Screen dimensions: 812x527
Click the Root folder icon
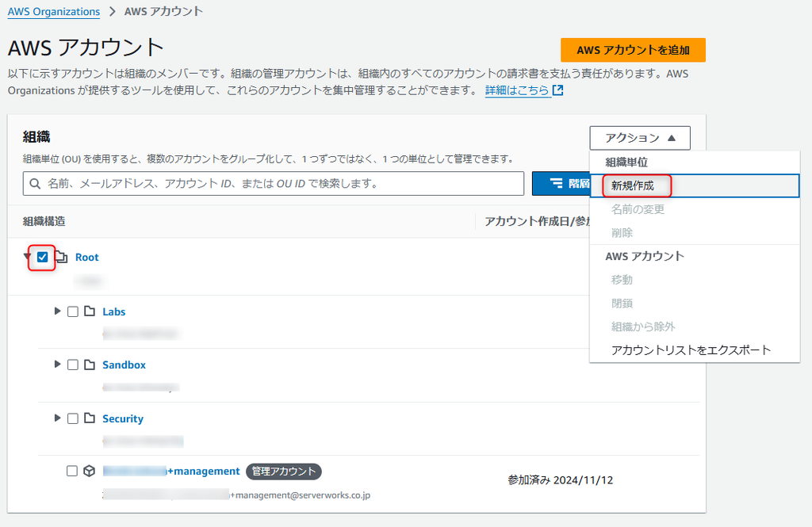click(62, 257)
